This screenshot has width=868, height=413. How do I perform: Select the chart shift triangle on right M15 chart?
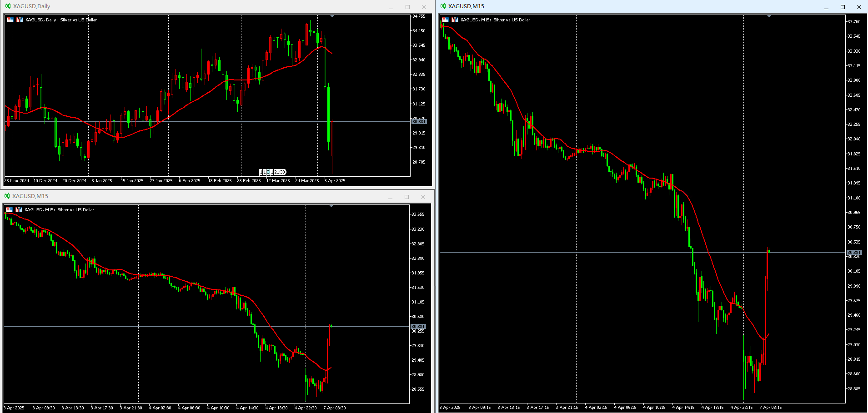769,16
